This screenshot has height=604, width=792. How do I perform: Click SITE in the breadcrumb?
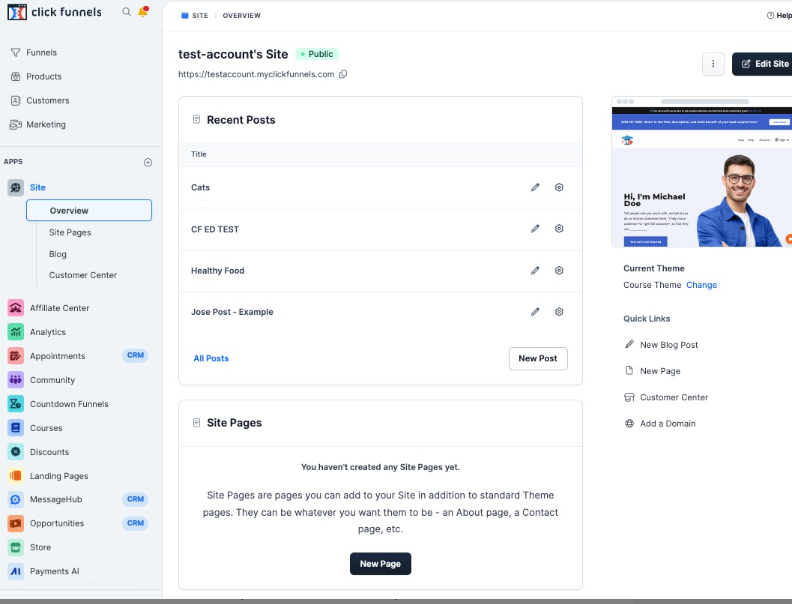pyautogui.click(x=200, y=16)
